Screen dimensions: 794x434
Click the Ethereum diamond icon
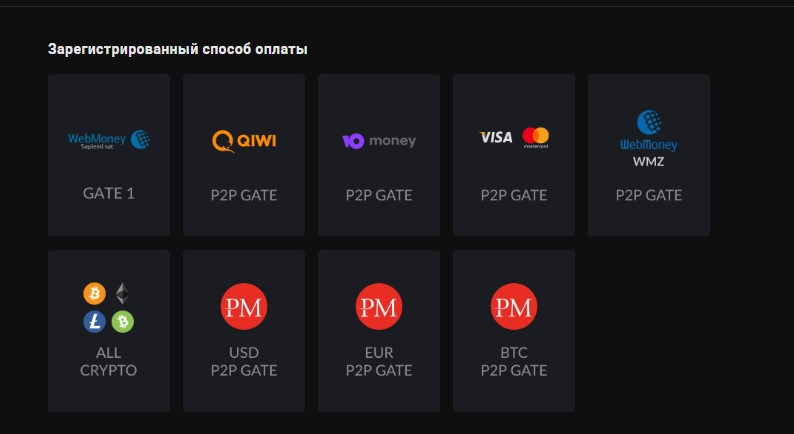(123, 294)
